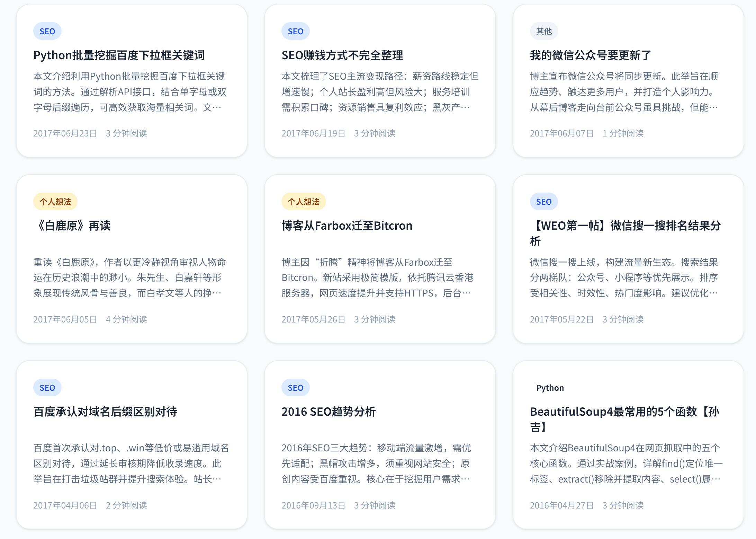Select the Python category label
Viewport: 756px width, 539px height.
[550, 388]
